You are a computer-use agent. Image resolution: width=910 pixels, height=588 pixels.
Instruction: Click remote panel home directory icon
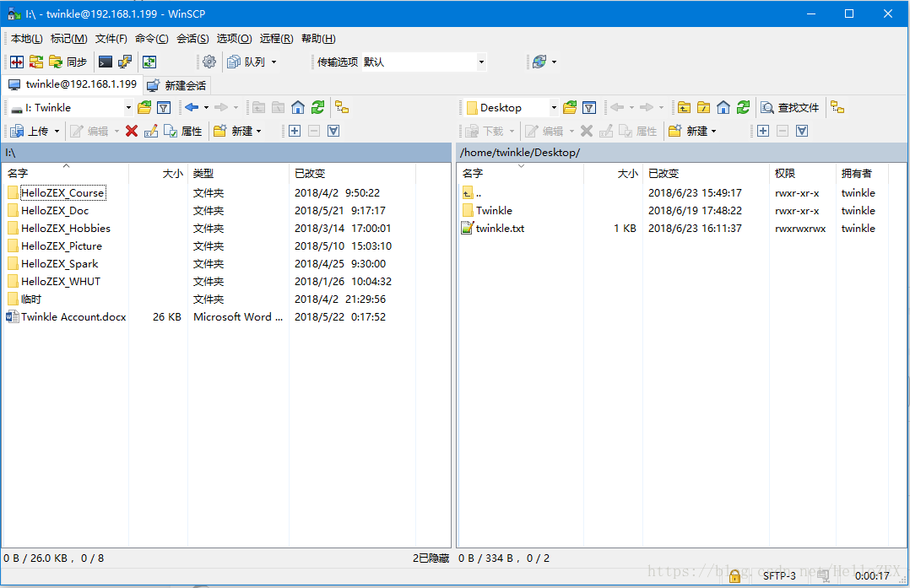point(723,108)
